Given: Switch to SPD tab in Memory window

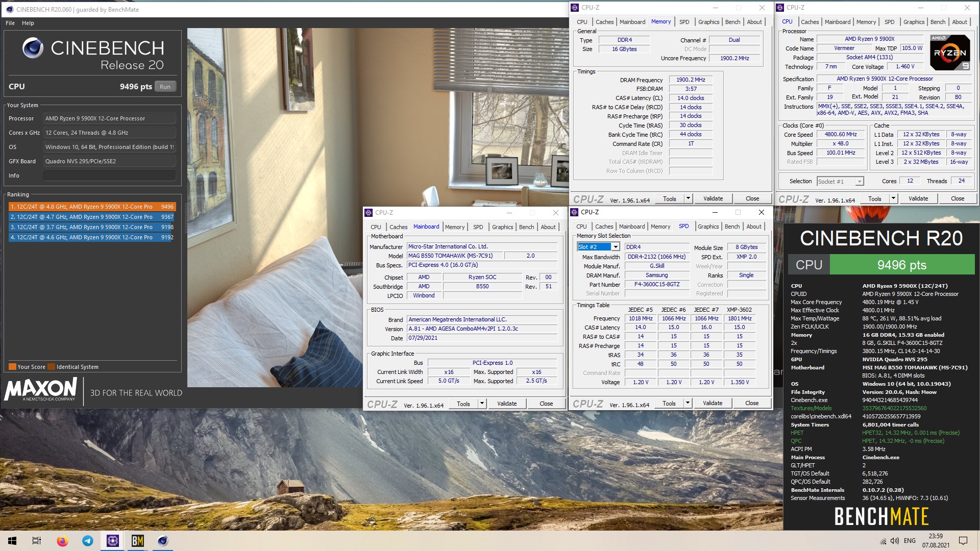Looking at the screenshot, I should (684, 22).
